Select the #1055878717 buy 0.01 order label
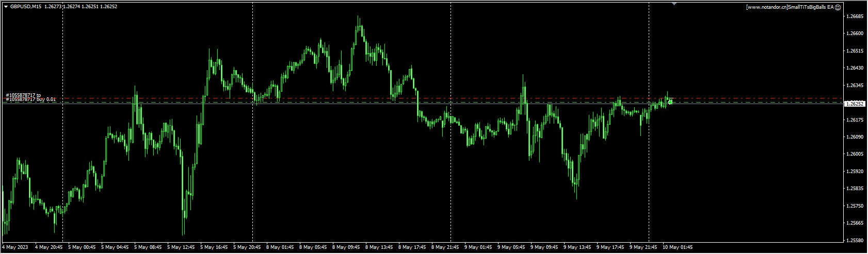The width and height of the screenshot is (868, 254). coord(31,99)
